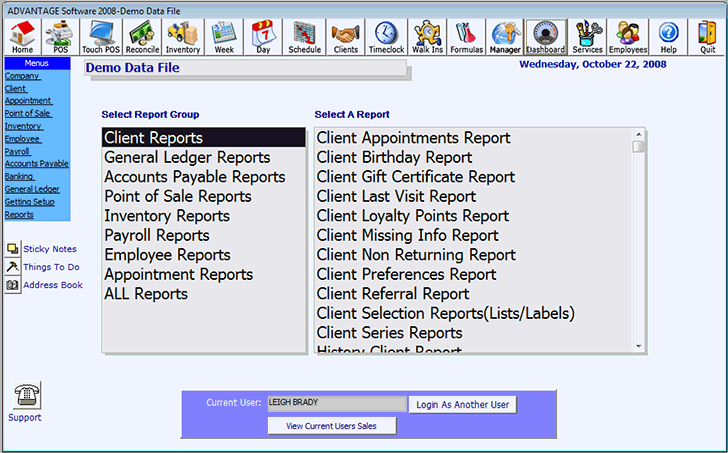Open the Clients handshake icon
This screenshot has width=728, height=453.
point(345,37)
